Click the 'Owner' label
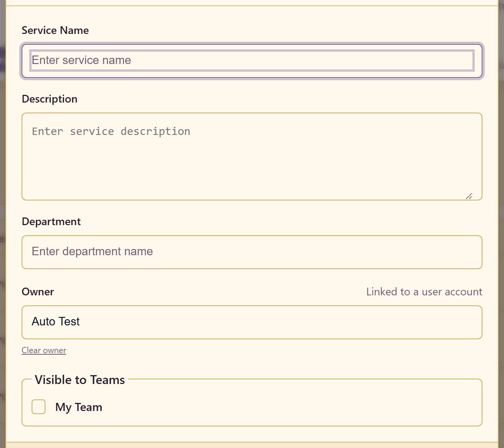 point(38,292)
